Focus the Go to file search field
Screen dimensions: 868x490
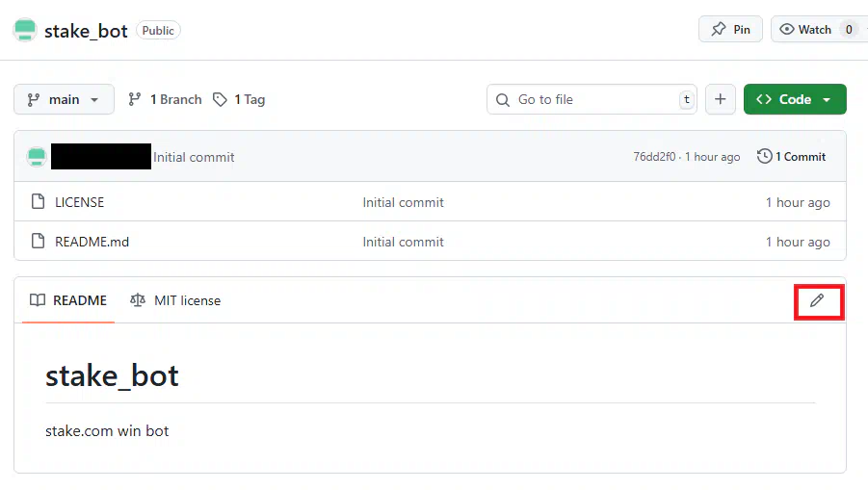click(592, 99)
